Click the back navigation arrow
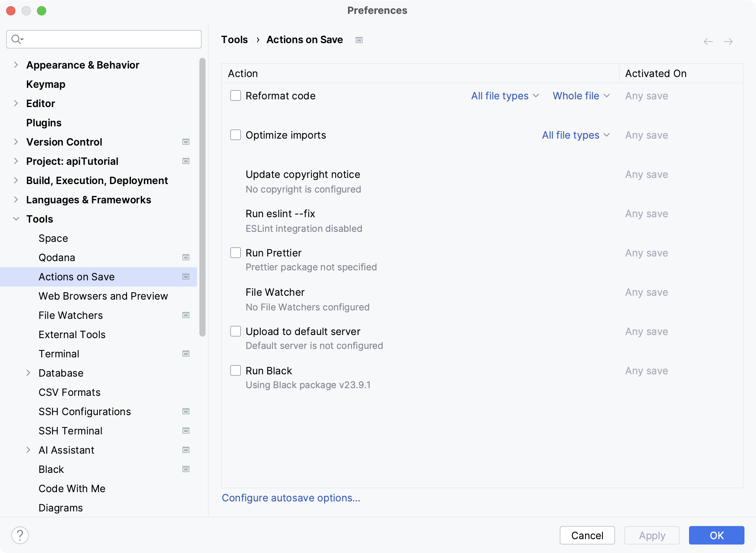Viewport: 756px width, 553px height. (708, 41)
